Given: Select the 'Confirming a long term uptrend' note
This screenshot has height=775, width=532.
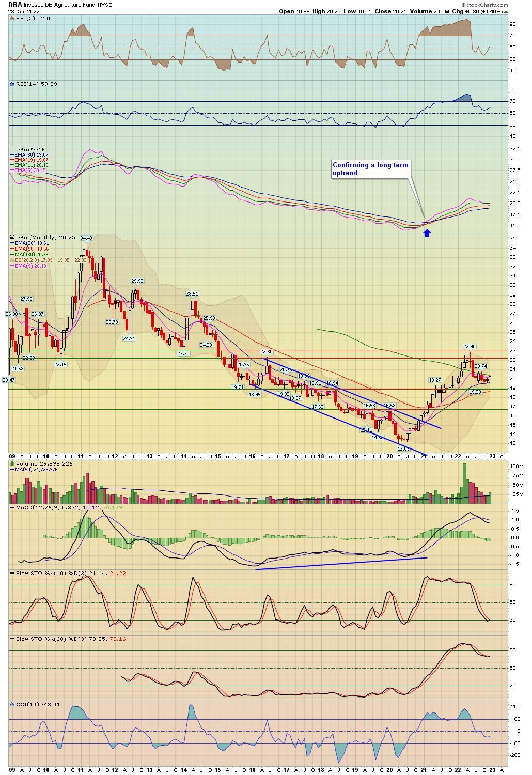Looking at the screenshot, I should 370,169.
